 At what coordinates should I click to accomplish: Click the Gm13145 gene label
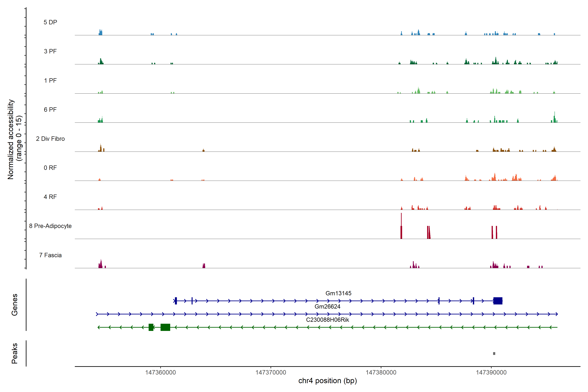click(x=338, y=293)
